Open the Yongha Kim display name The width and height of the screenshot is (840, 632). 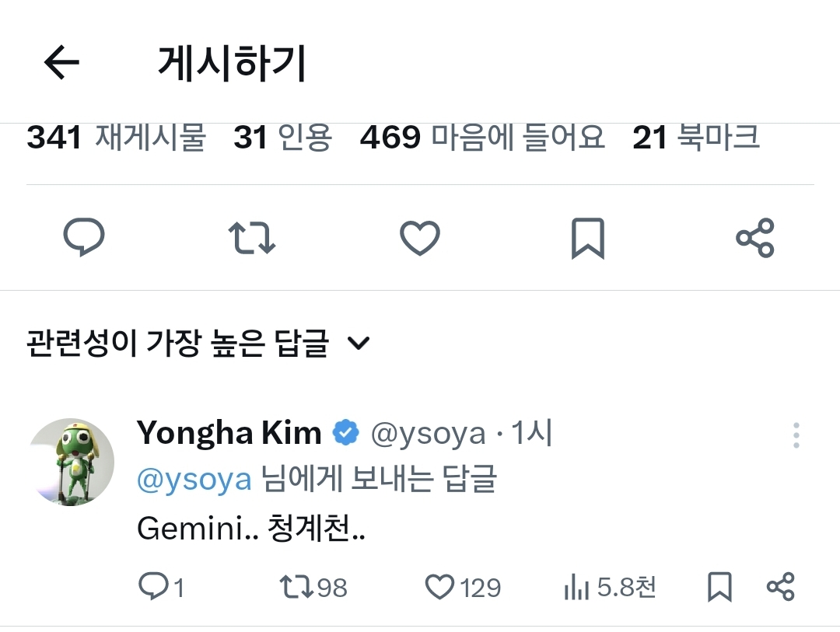pos(229,433)
